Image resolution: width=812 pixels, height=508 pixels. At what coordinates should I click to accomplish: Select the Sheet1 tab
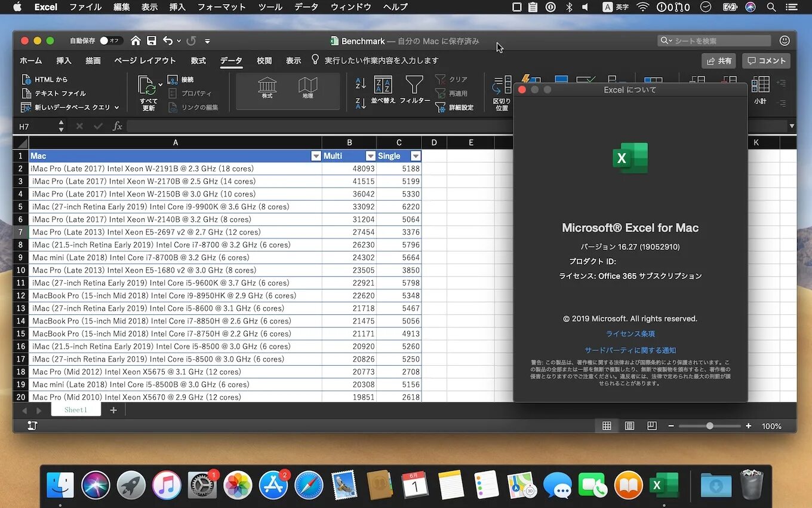tap(76, 410)
